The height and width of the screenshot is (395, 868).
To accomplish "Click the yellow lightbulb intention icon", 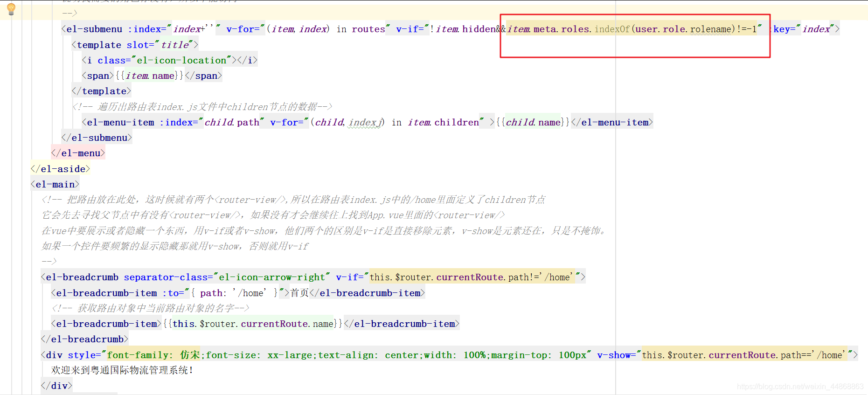I will (x=11, y=9).
